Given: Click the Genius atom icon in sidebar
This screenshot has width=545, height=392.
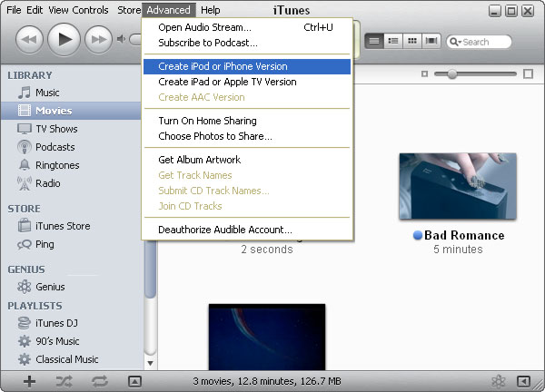Looking at the screenshot, I should tap(24, 287).
